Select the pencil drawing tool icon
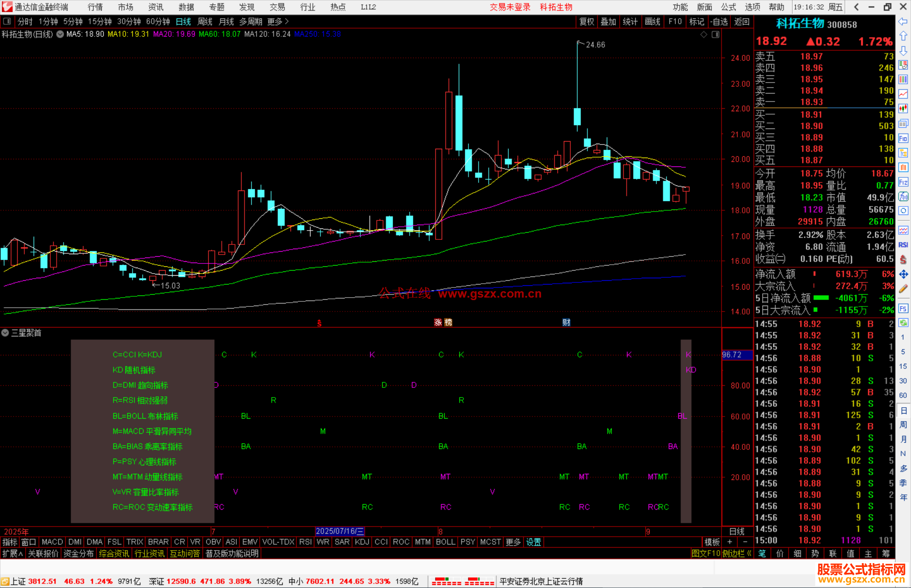Screen dimensions: 911x588 pyautogui.click(x=903, y=289)
